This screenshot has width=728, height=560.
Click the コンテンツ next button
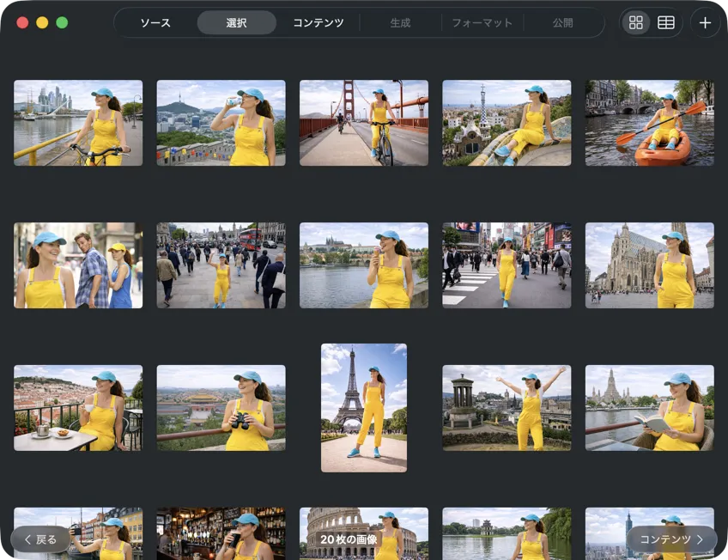[x=672, y=539]
